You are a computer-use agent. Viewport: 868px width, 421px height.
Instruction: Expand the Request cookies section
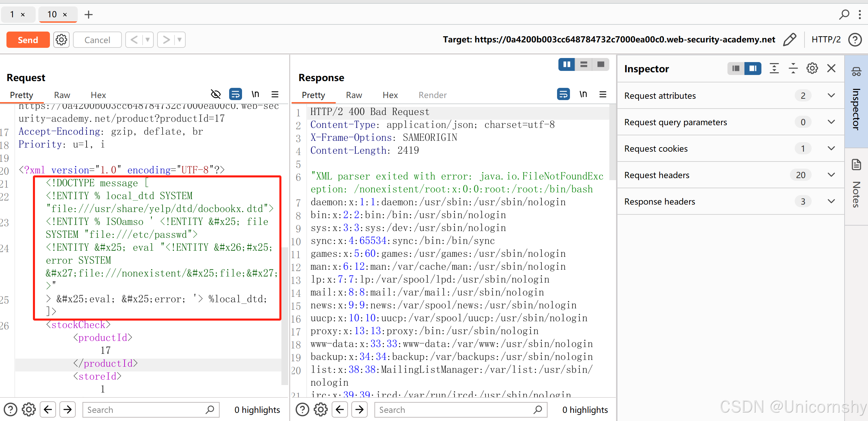[831, 149]
